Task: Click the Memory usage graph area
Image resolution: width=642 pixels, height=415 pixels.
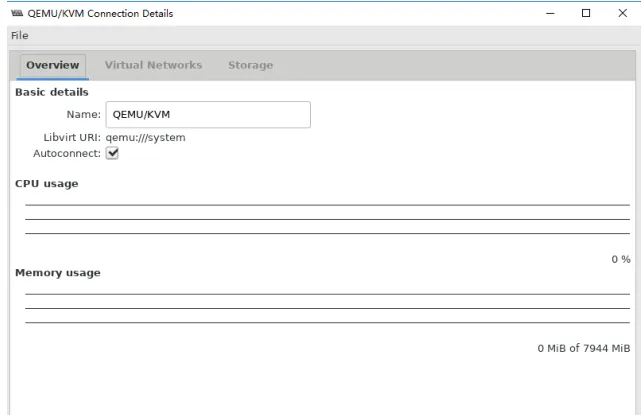Action: click(x=327, y=309)
